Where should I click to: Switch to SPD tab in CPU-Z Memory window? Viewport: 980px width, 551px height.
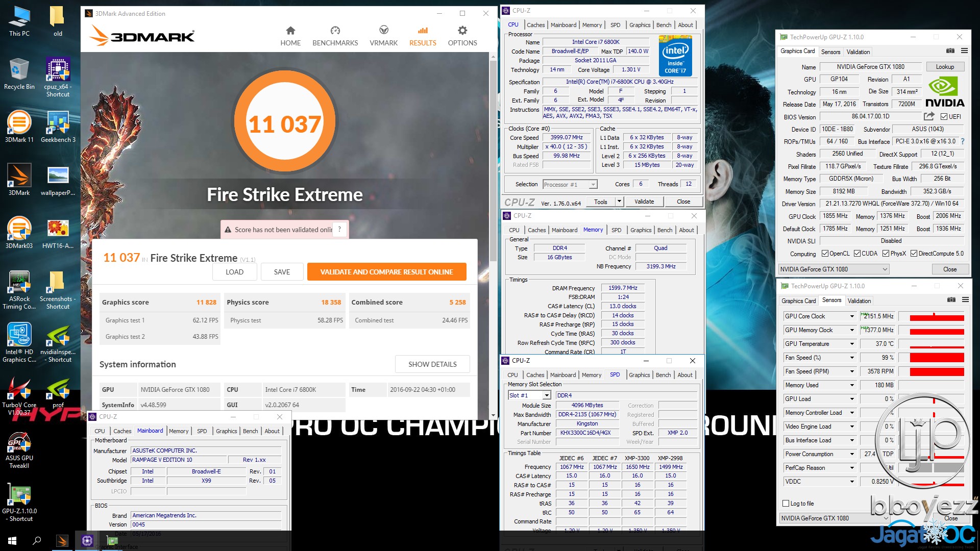point(616,230)
